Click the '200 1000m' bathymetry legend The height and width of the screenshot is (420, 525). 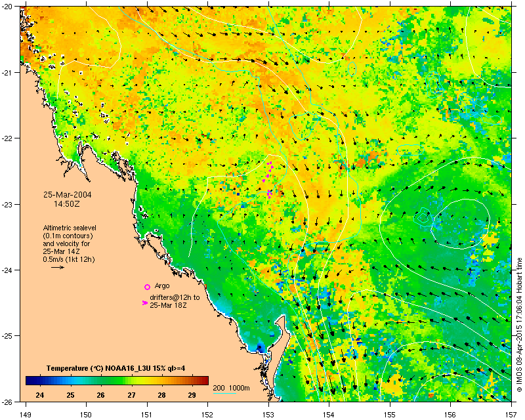[x=232, y=388]
